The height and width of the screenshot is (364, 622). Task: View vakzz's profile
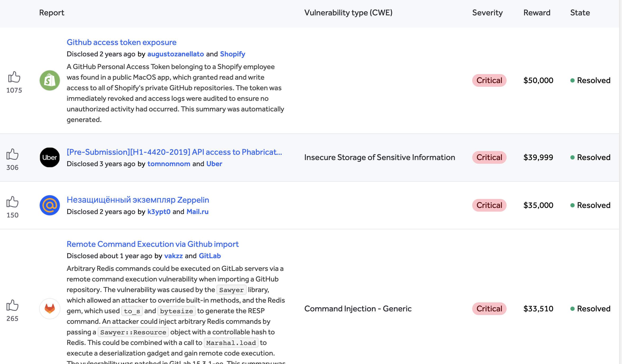(x=173, y=256)
